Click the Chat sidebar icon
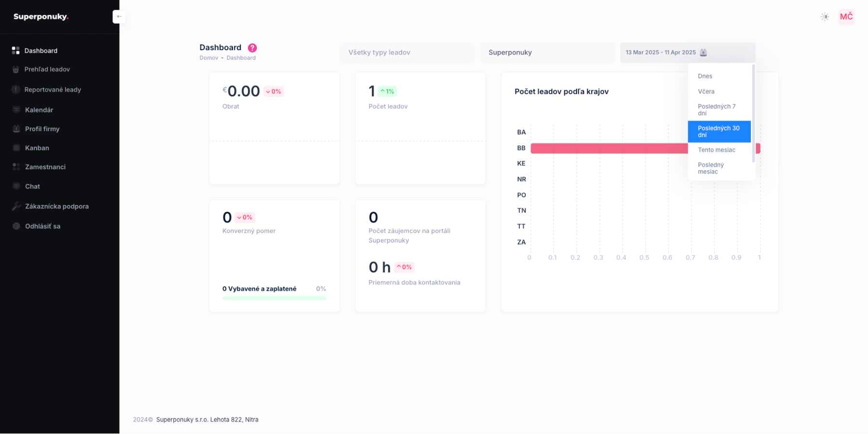Viewport: 868px width, 434px height. (x=16, y=187)
